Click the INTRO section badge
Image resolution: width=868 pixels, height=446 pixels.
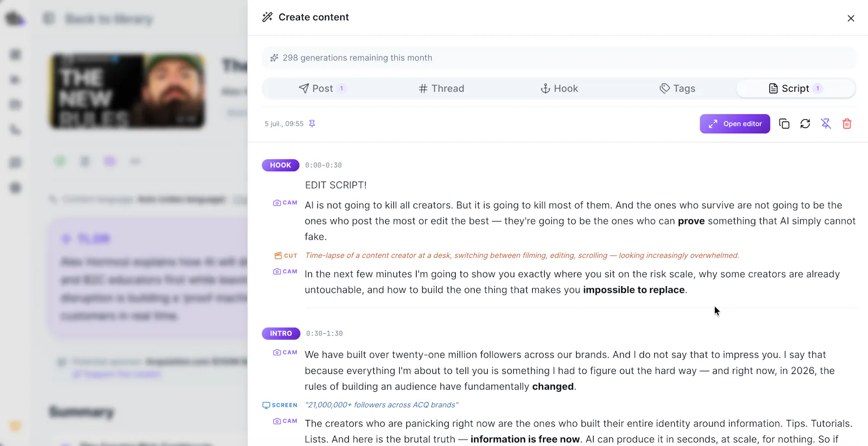[281, 333]
